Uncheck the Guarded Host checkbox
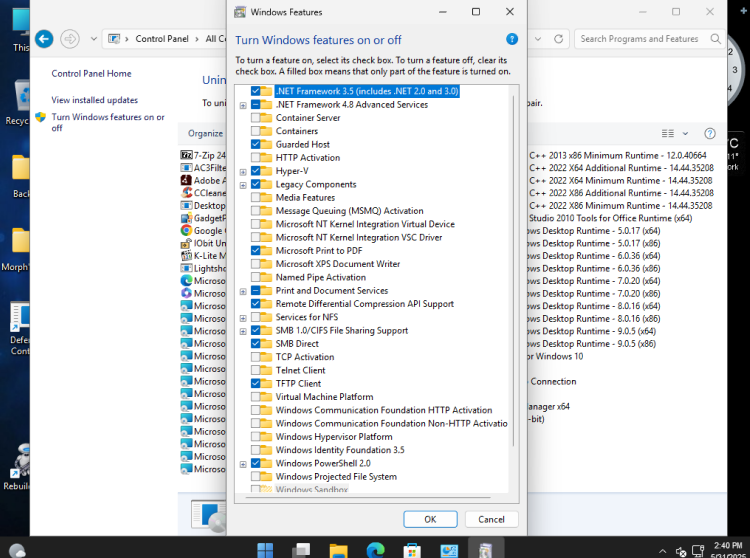The width and height of the screenshot is (750, 558). 255,144
